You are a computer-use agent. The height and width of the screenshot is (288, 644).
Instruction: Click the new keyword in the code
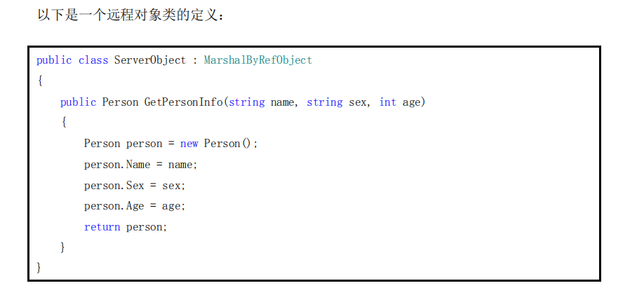pos(189,144)
